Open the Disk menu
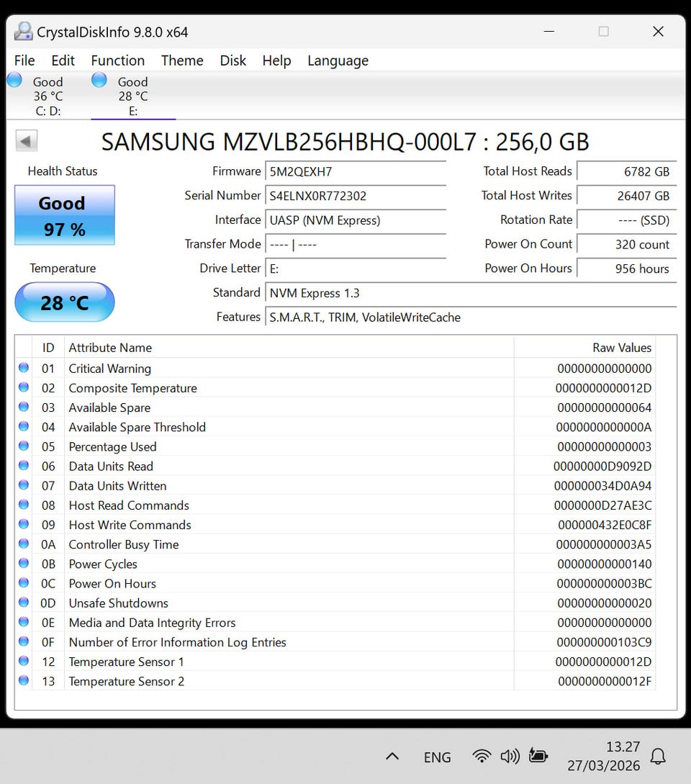Viewport: 691px width, 784px height. pos(233,60)
